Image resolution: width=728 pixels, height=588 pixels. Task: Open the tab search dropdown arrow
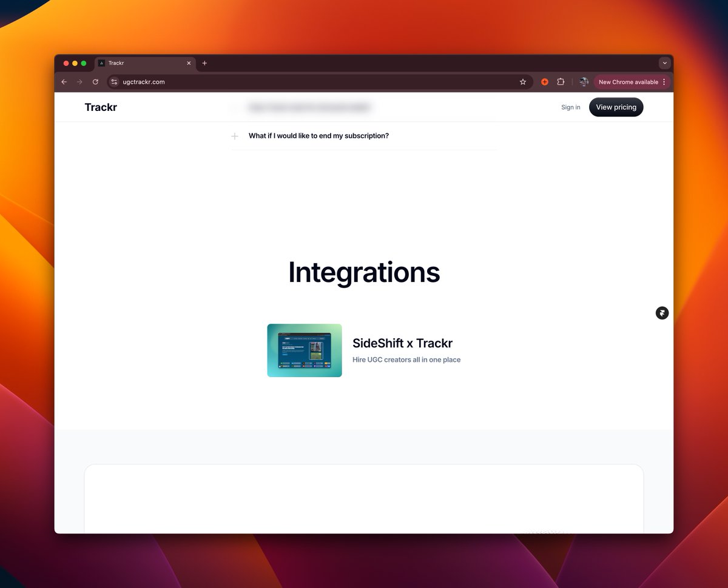[665, 63]
